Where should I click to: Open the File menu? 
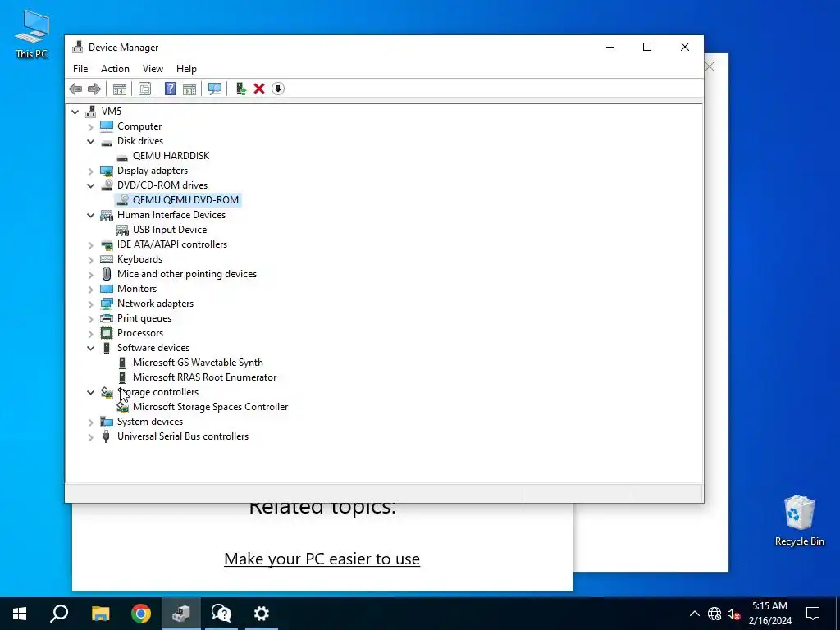[80, 69]
